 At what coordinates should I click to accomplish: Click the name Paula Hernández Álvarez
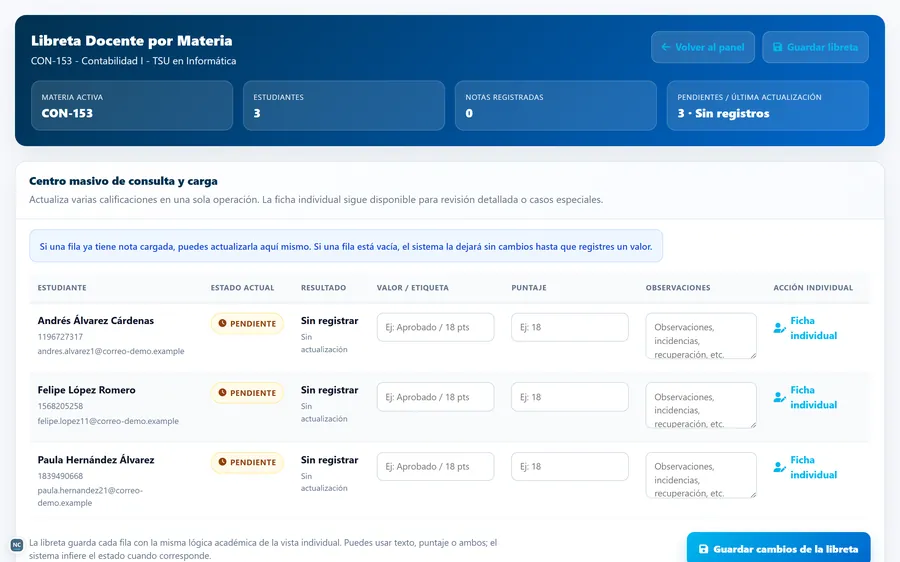pyautogui.click(x=96, y=460)
